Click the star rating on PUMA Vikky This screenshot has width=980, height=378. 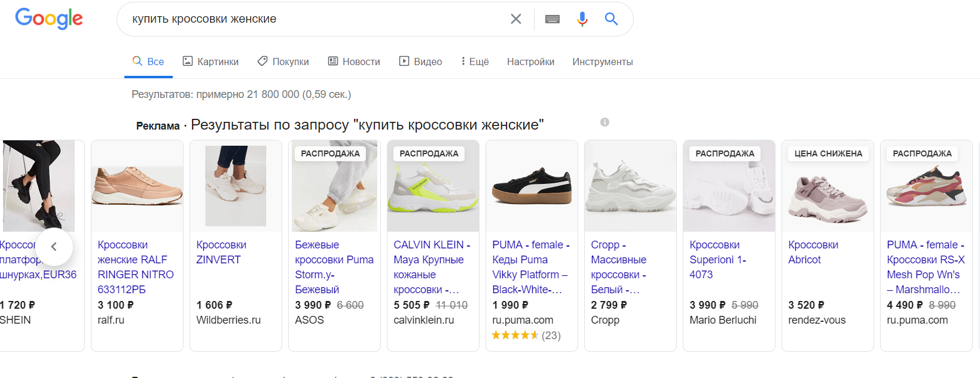[x=515, y=336]
